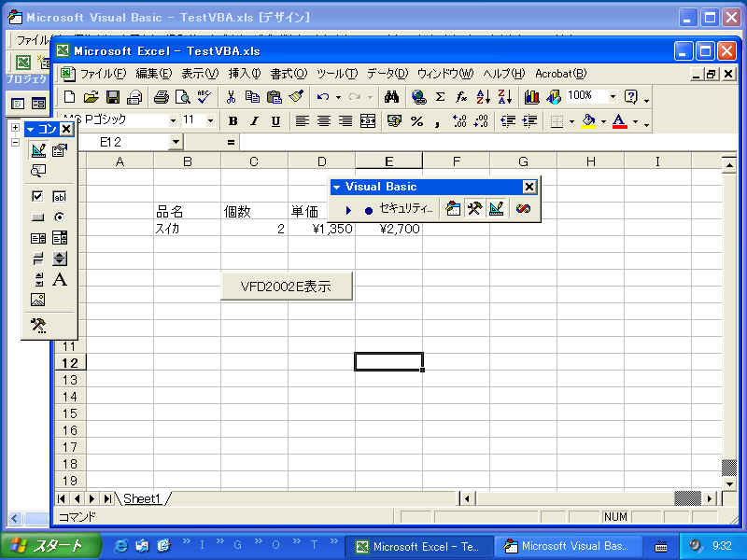The width and height of the screenshot is (747, 560).
Task: Open Visual Basic toolbar options triangle
Action: click(x=336, y=188)
